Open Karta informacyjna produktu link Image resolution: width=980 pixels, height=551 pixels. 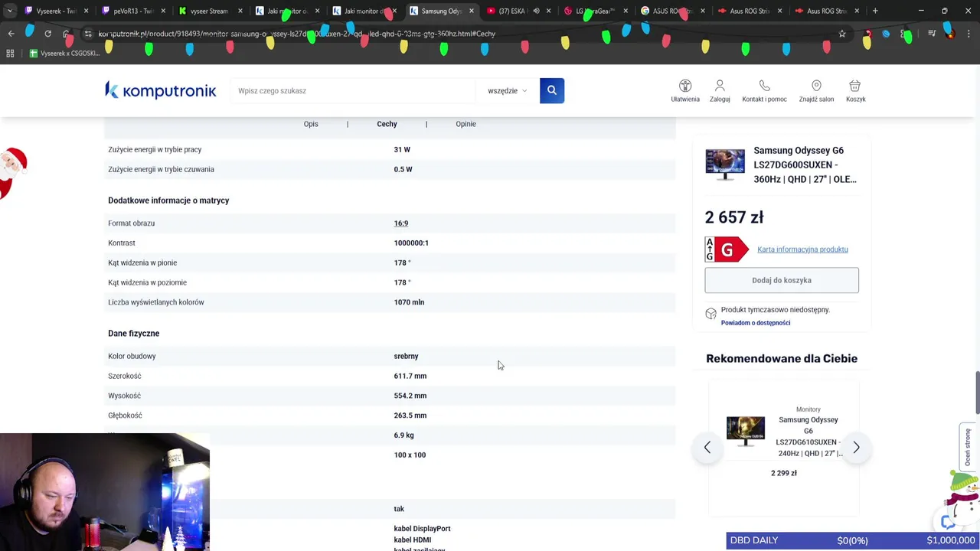[x=802, y=249]
